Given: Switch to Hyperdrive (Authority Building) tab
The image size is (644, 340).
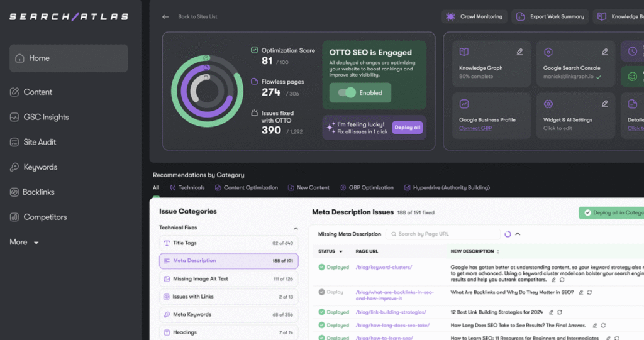Looking at the screenshot, I should pyautogui.click(x=447, y=188).
